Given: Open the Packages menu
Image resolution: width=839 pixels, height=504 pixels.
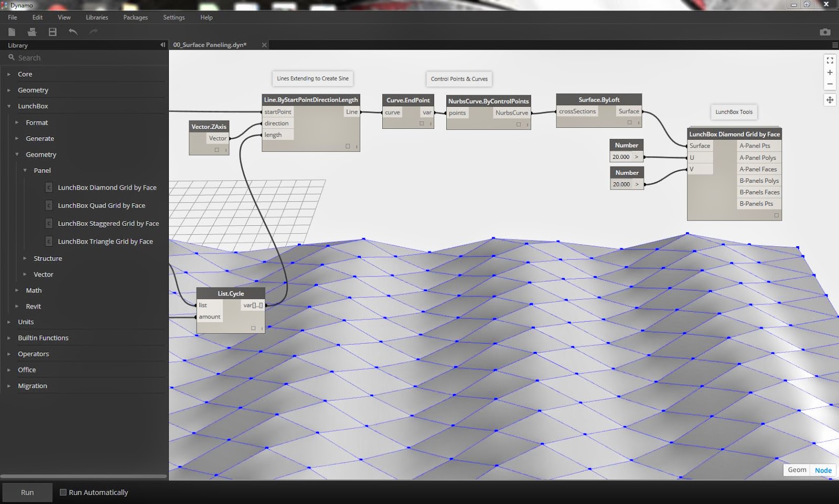Looking at the screenshot, I should pyautogui.click(x=135, y=17).
